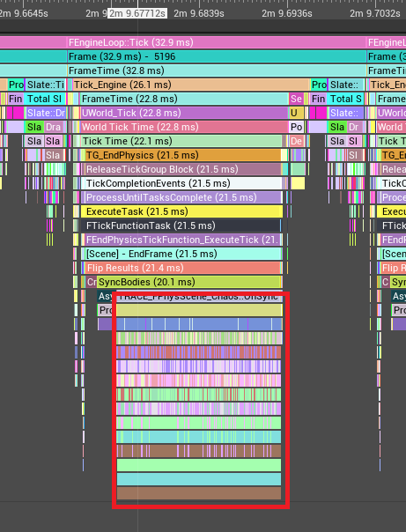Click ProcessUntilTasksComplete (21.5 ms) event
The width and height of the screenshot is (406, 532).
click(x=183, y=197)
